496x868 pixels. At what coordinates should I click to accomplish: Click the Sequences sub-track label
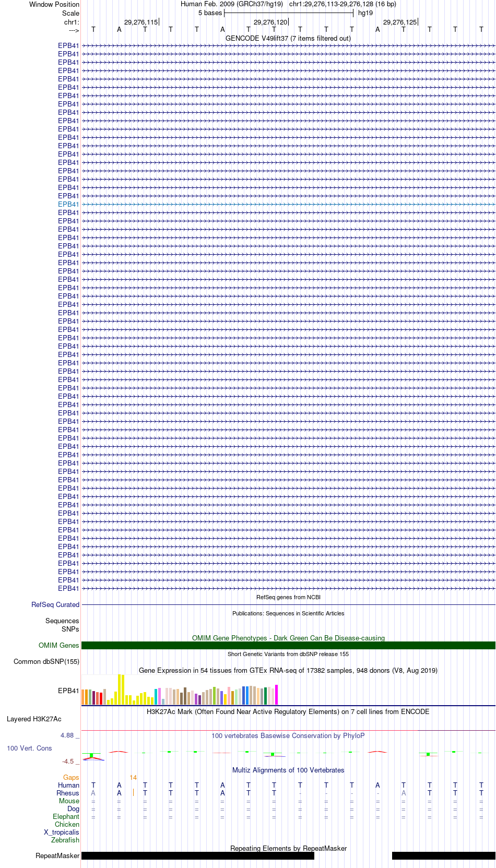pyautogui.click(x=62, y=621)
